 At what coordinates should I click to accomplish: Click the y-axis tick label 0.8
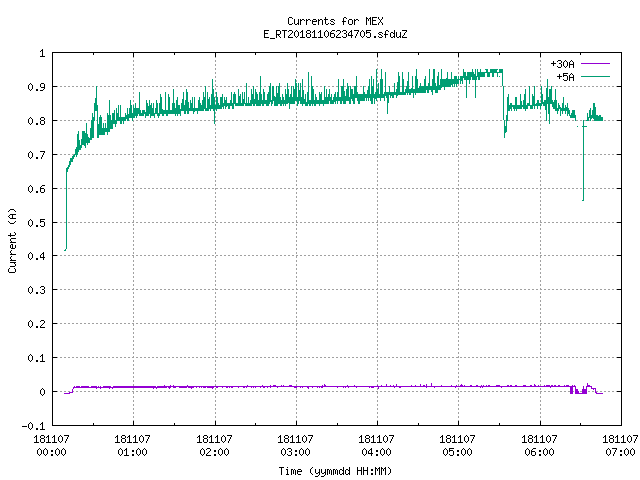coord(36,121)
